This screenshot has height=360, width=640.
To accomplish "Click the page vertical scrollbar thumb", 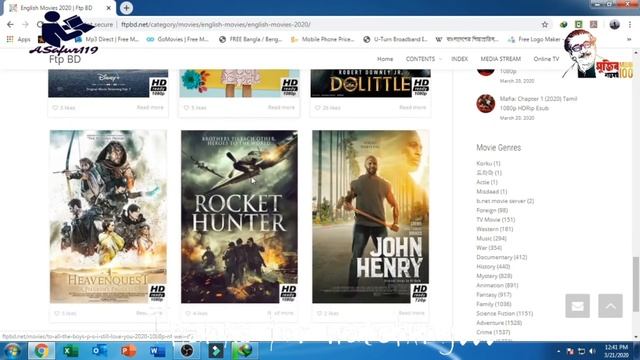I will click(636, 284).
